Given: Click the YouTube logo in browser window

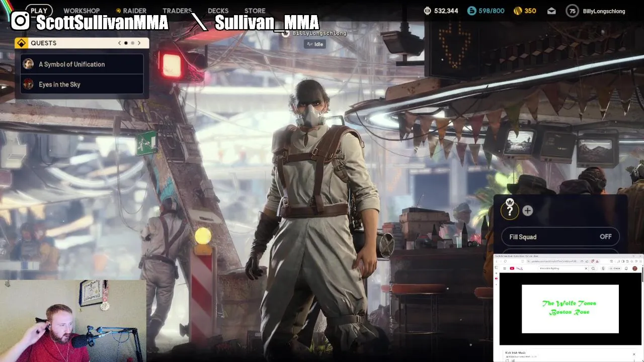Looking at the screenshot, I should [x=516, y=268].
